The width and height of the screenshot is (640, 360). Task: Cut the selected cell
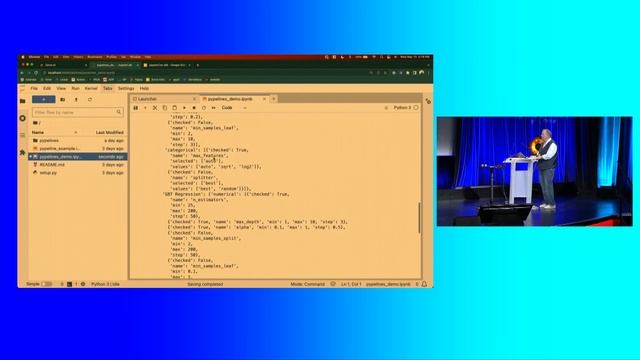(x=155, y=108)
